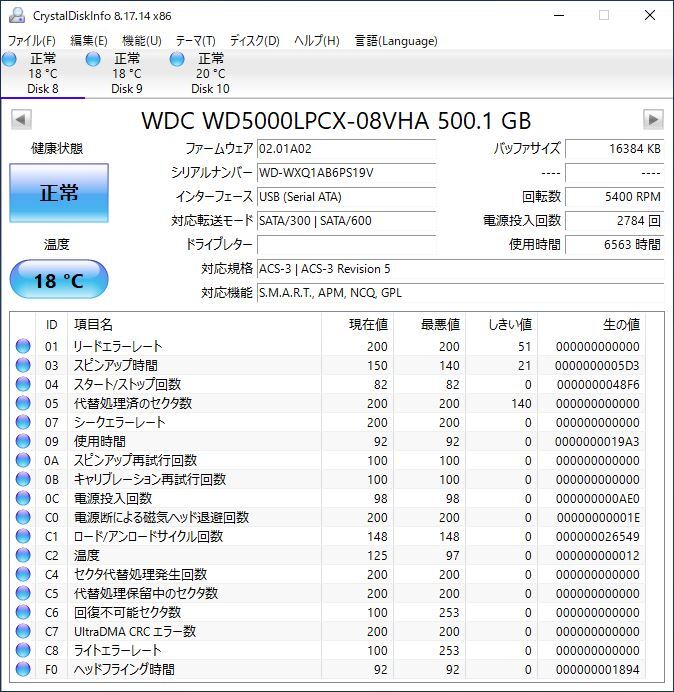Click status orb for ID C1 row
Screen dimensions: 674x692
coord(23,536)
